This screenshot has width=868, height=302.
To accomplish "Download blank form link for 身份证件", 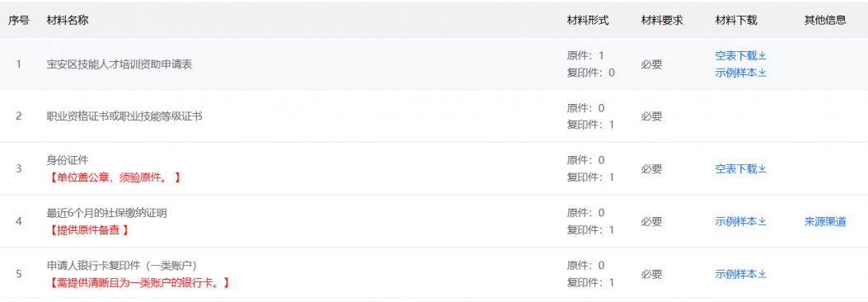I will pyautogui.click(x=736, y=169).
